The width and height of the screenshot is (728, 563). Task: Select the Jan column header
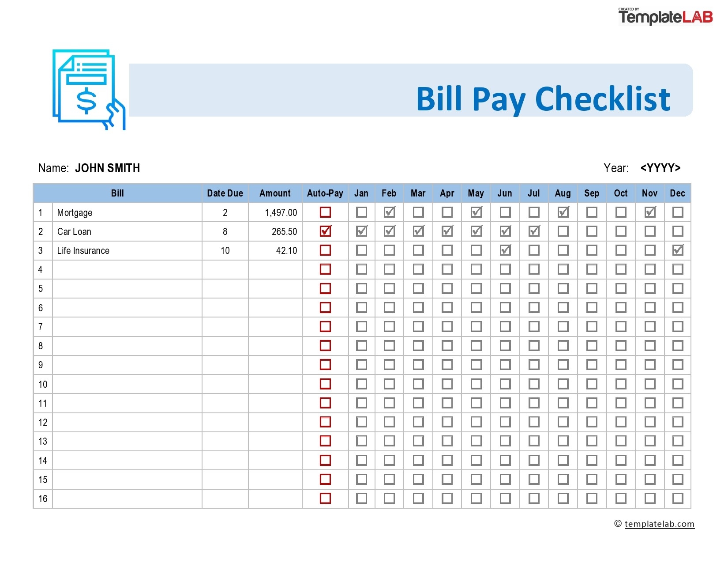pyautogui.click(x=361, y=193)
